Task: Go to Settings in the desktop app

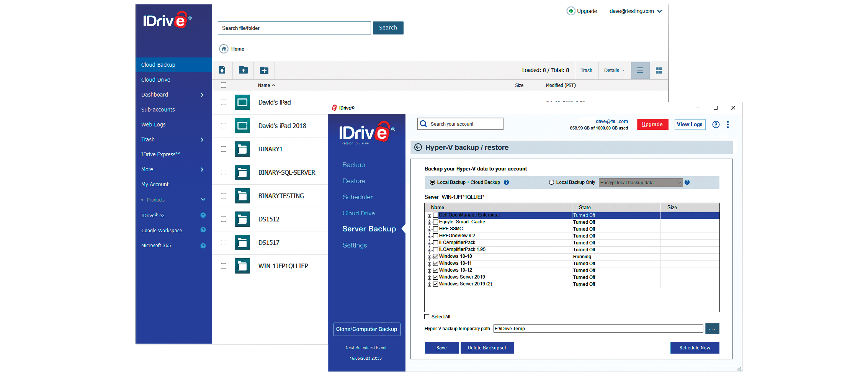Action: 355,245
